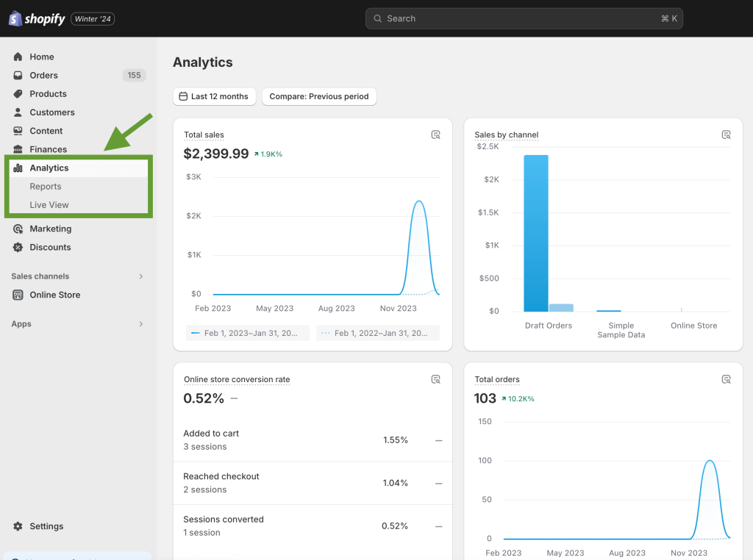Open the Last 12 months date picker

pyautogui.click(x=214, y=96)
